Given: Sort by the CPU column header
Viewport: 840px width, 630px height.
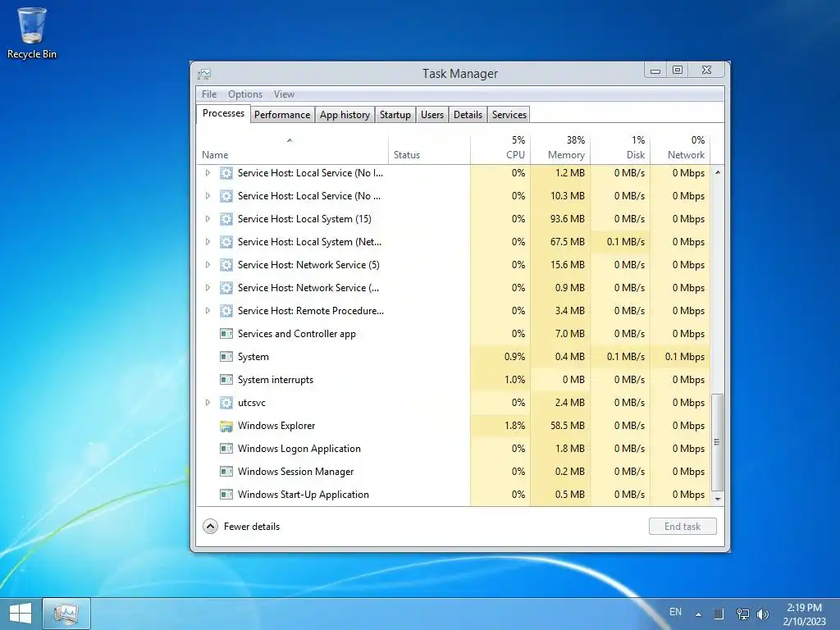Looking at the screenshot, I should click(x=500, y=149).
